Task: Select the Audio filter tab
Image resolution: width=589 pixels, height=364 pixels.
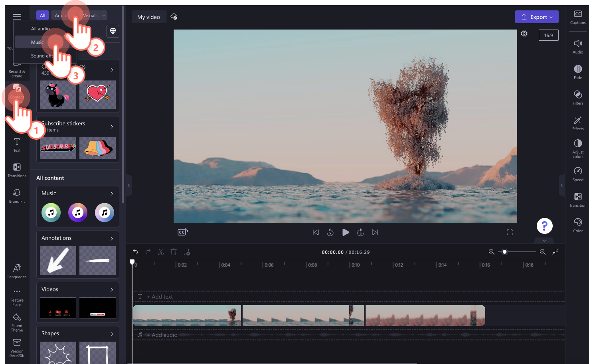Action: 61,16
